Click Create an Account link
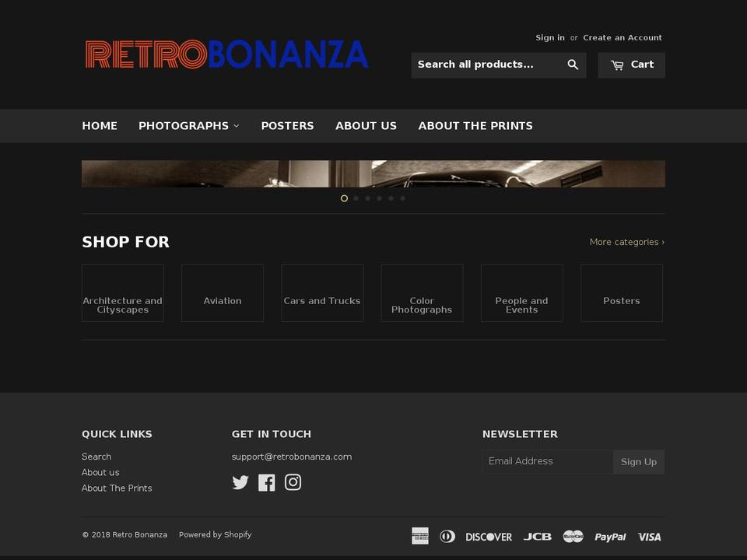747x560 pixels. pos(622,37)
